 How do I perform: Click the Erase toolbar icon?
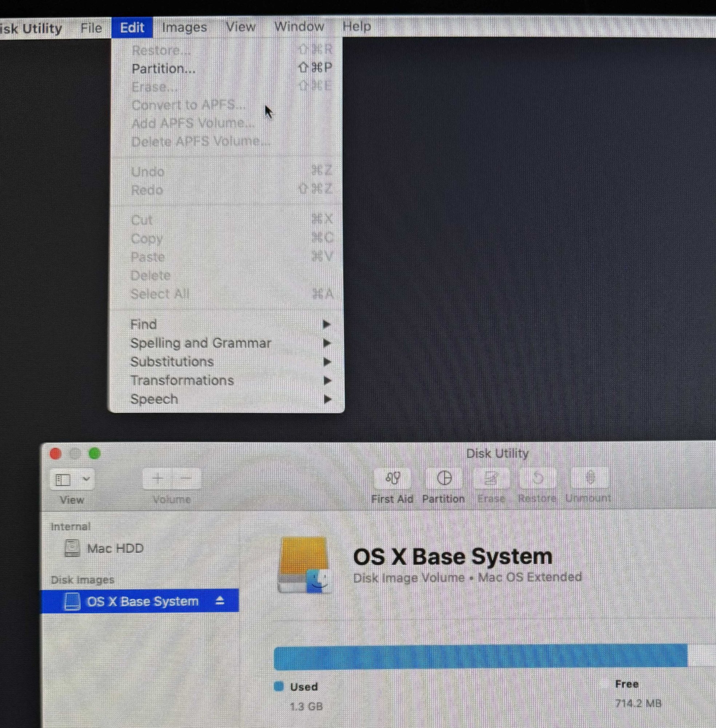click(x=491, y=478)
